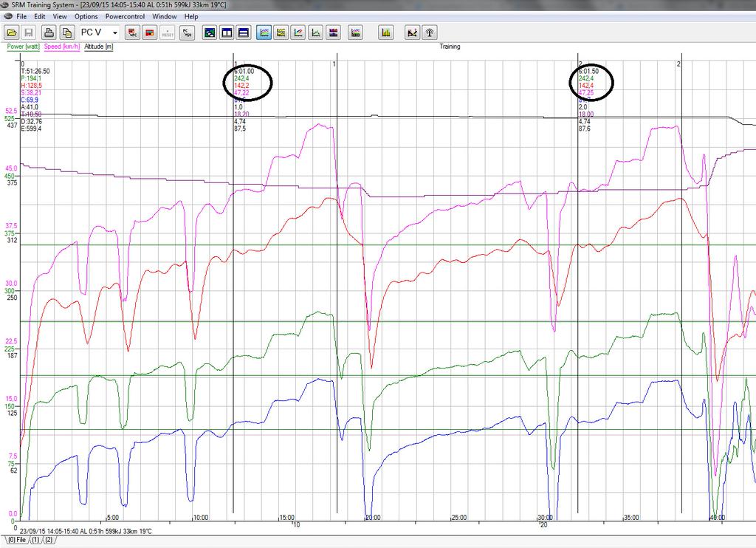Click the C:69,9 cadence value
This screenshot has width=756, height=548.
[30, 100]
